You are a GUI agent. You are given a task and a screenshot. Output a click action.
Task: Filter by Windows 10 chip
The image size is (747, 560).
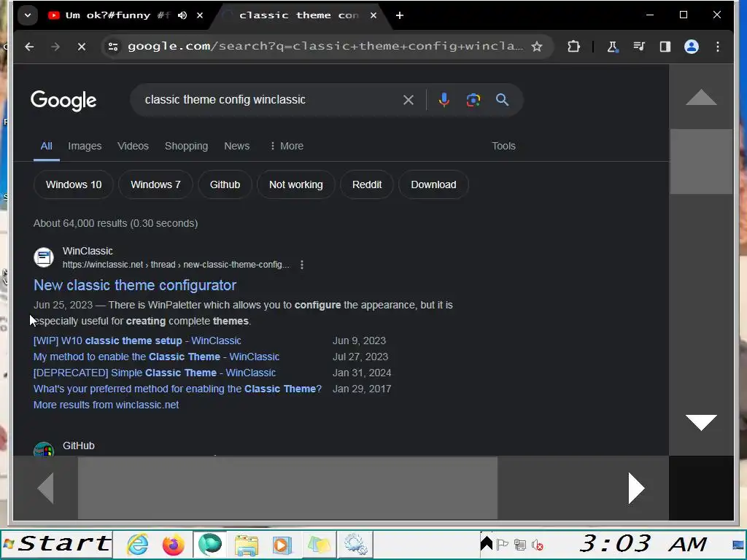(74, 184)
